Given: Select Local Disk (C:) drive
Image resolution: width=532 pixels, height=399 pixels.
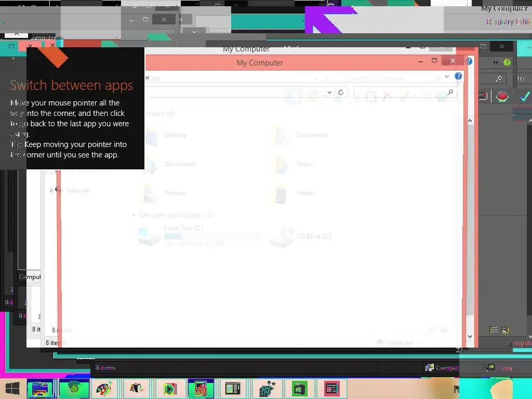Looking at the screenshot, I should 198,235.
